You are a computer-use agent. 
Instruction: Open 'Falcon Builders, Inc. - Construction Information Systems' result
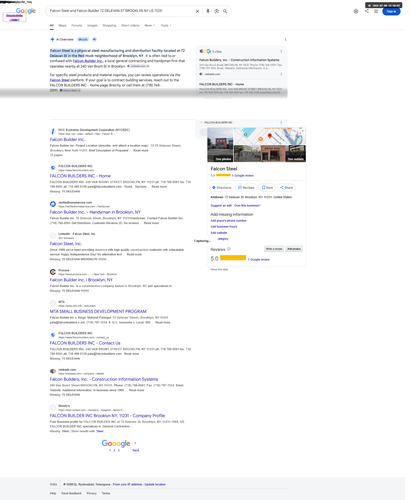104,379
